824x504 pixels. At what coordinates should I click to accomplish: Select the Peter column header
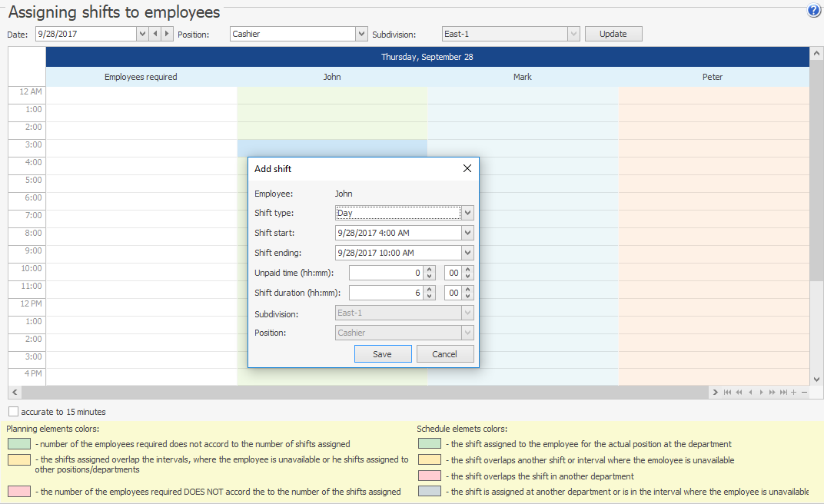coord(713,77)
